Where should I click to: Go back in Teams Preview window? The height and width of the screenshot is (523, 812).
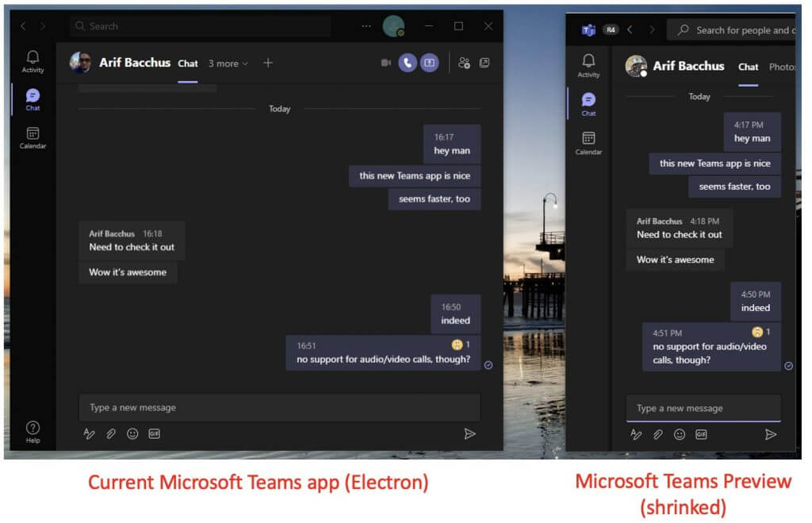click(630, 30)
